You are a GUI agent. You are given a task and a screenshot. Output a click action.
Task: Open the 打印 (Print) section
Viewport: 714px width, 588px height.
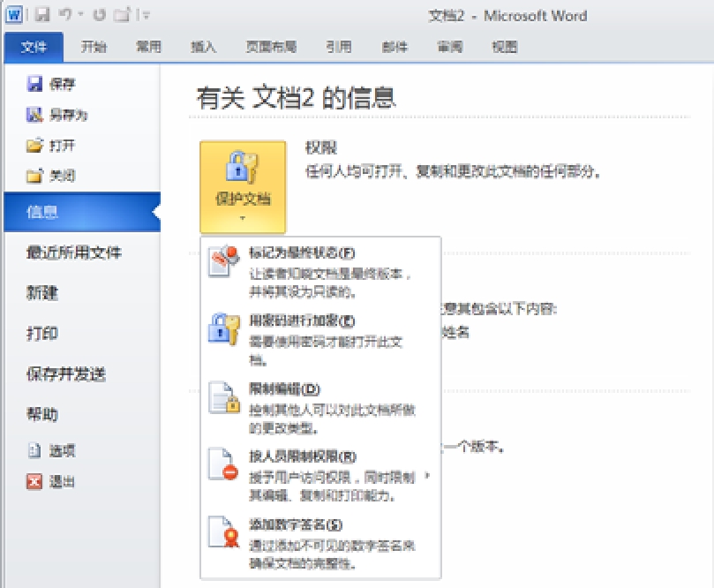(42, 333)
